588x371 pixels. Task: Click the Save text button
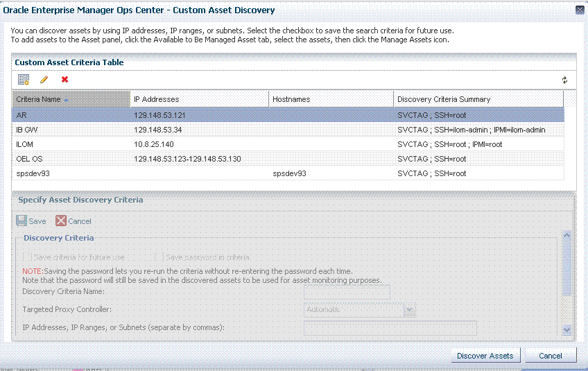coord(37,221)
